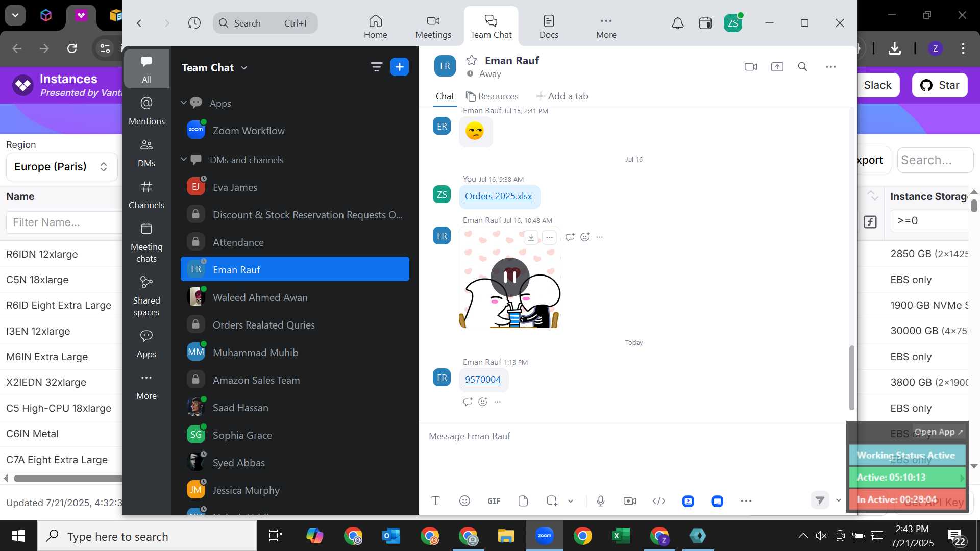Add reaction to the 9570004 message
Image resolution: width=980 pixels, height=551 pixels.
[x=483, y=402]
